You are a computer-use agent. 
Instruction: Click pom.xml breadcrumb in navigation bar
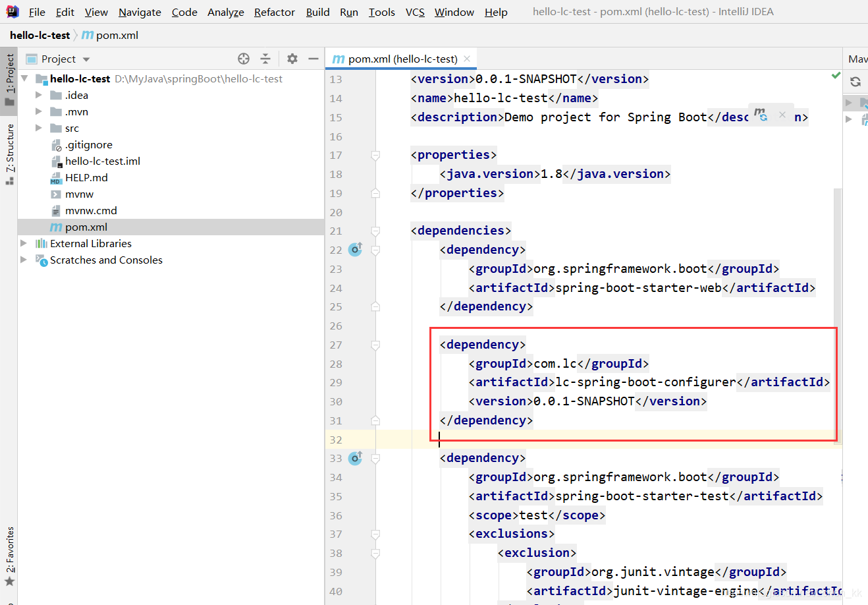tap(110, 35)
